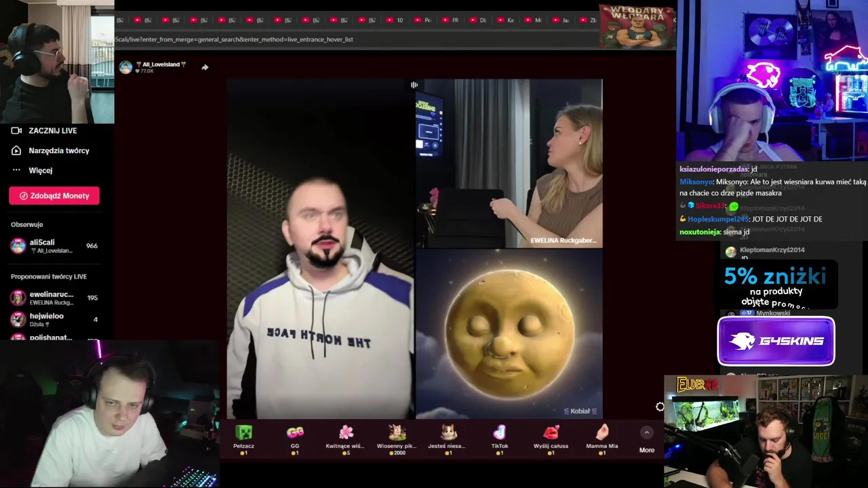Switch to the browser tab labeled Pr
The width and height of the screenshot is (868, 488).
pyautogui.click(x=422, y=20)
